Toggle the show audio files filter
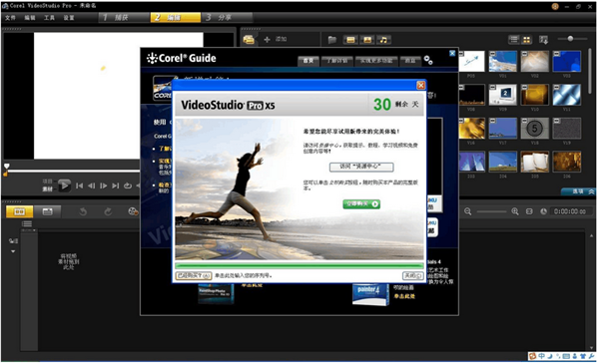 383,40
